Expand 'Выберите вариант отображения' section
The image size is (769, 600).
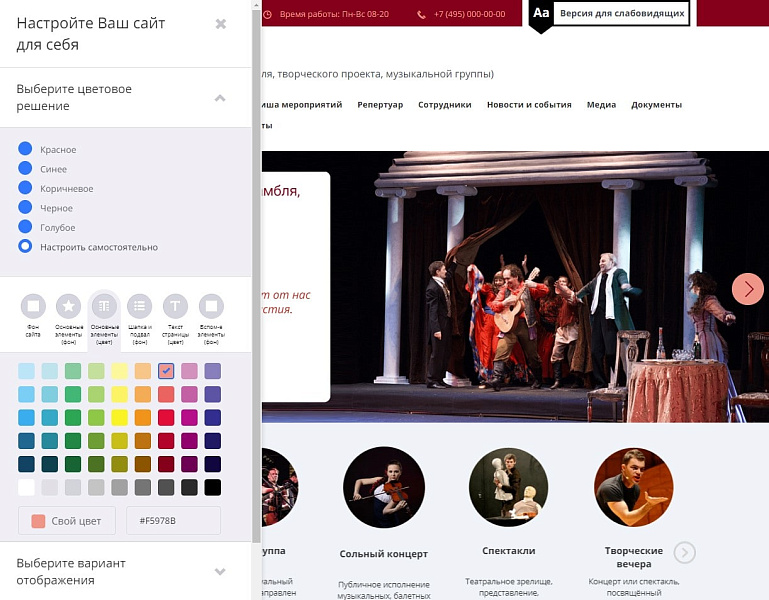(220, 571)
